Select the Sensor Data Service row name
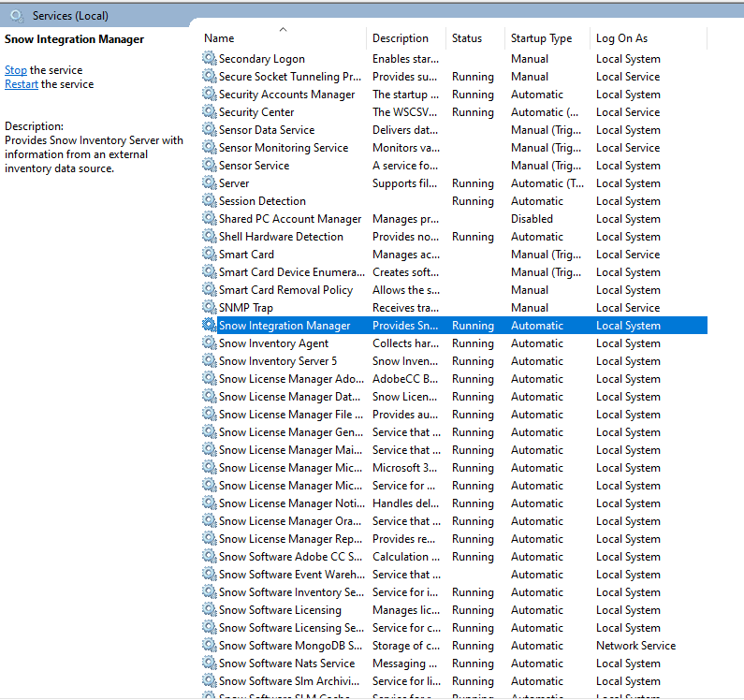 267,130
